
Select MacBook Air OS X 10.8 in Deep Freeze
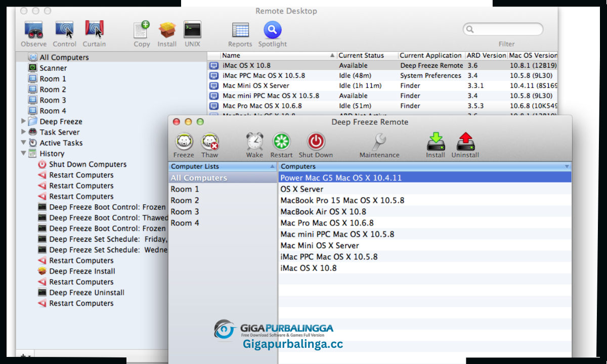pos(425,211)
